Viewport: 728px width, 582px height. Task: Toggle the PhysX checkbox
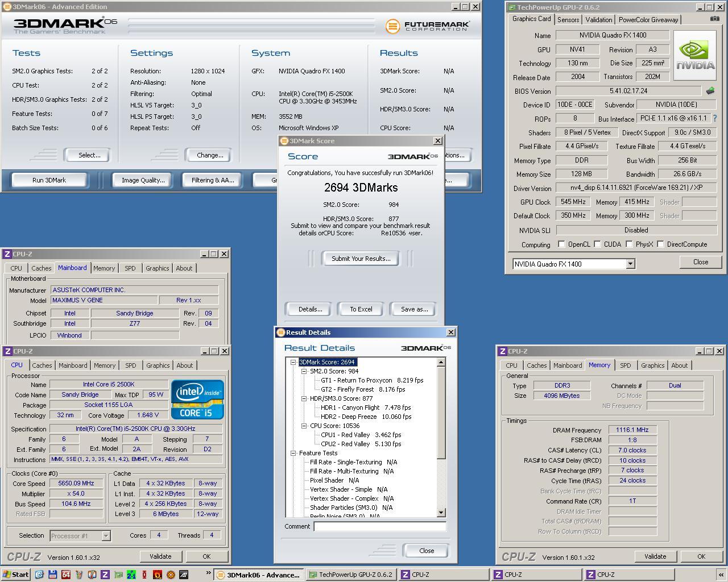coord(629,244)
